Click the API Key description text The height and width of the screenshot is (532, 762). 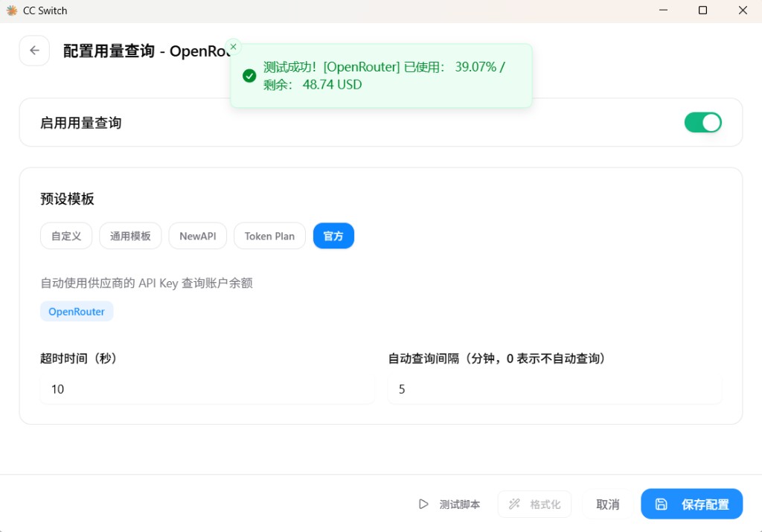point(147,283)
